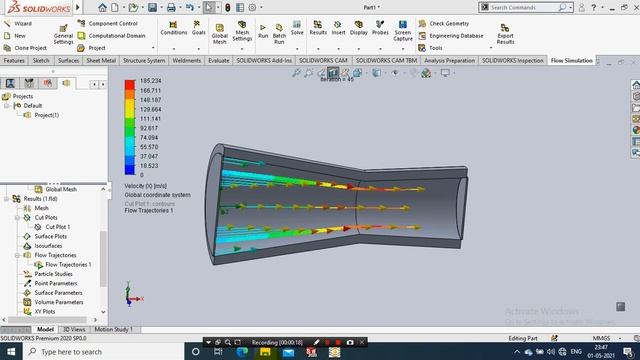
Task: Open Computational Domain
Action: pyautogui.click(x=111, y=36)
